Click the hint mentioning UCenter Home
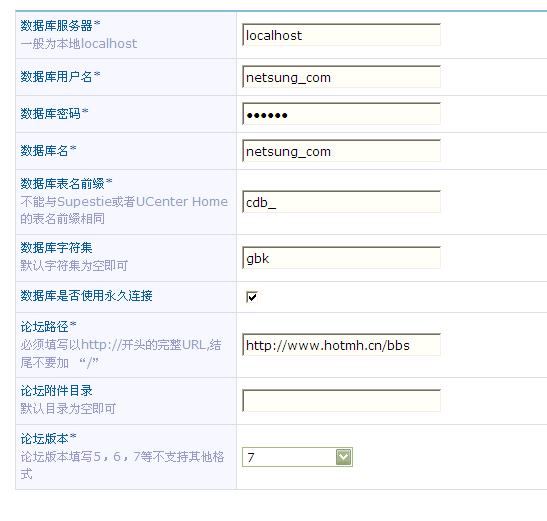 [124, 210]
